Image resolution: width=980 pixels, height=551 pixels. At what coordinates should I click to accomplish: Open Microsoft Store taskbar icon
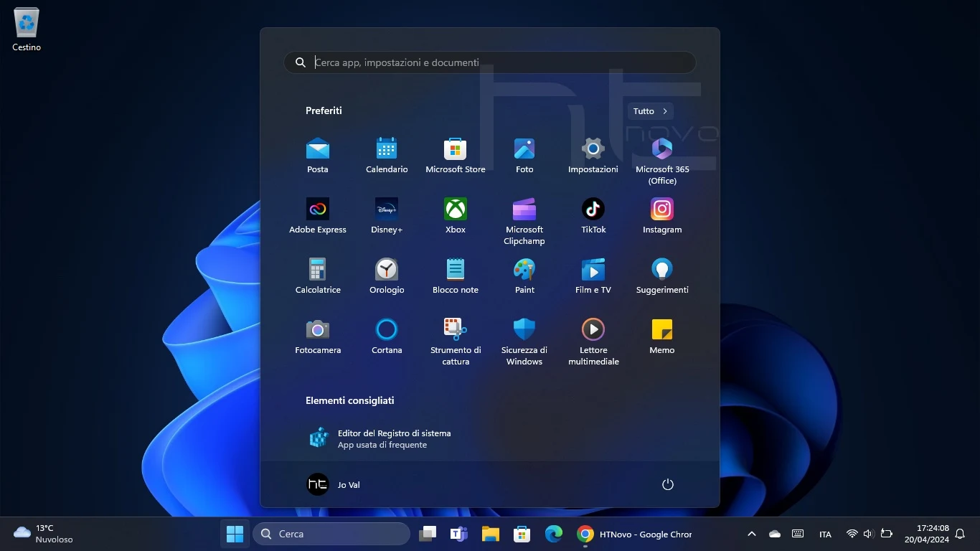(522, 534)
